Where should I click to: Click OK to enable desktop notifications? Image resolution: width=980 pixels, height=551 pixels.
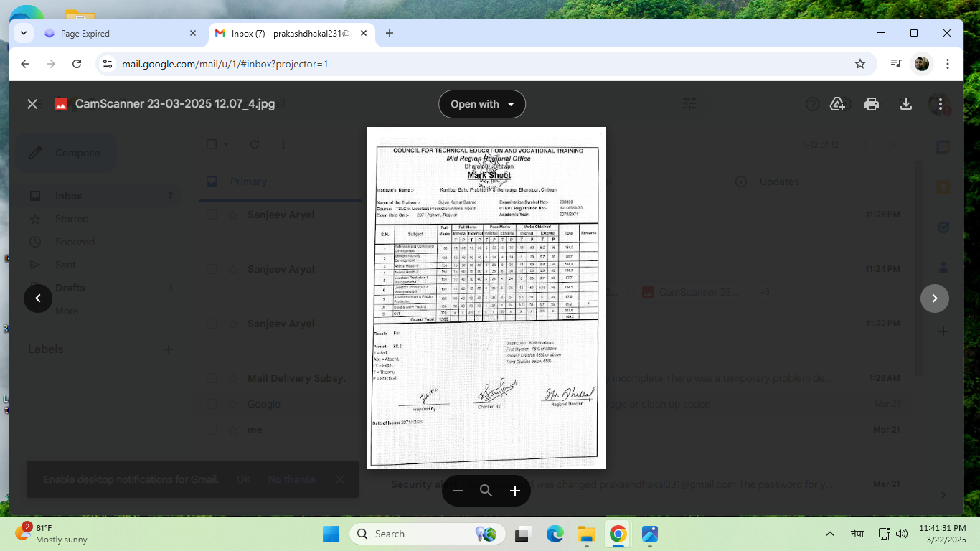point(244,479)
